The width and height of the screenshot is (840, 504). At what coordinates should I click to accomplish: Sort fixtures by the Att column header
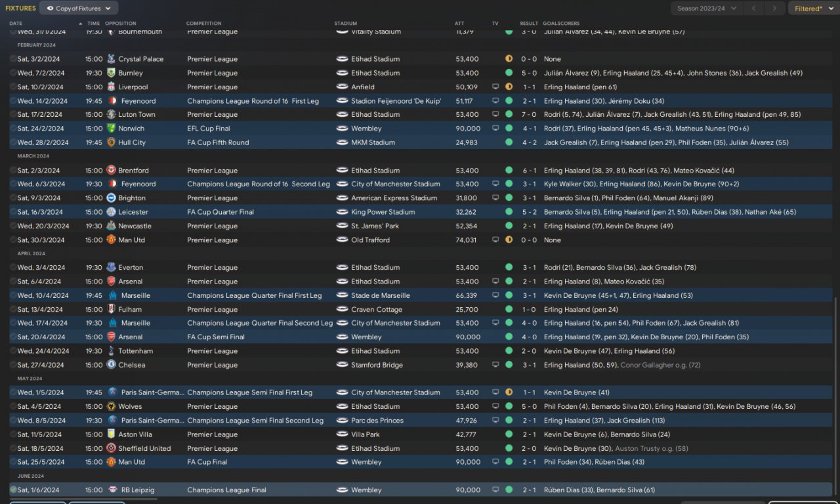pyautogui.click(x=459, y=24)
